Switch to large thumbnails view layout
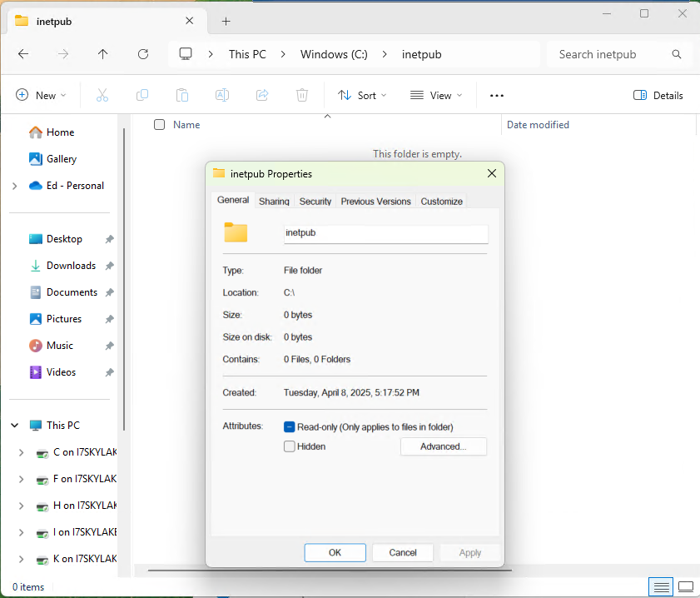 pos(685,586)
